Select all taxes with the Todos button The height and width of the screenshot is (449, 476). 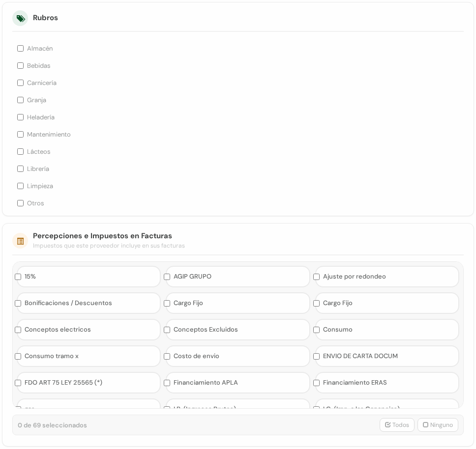click(397, 425)
